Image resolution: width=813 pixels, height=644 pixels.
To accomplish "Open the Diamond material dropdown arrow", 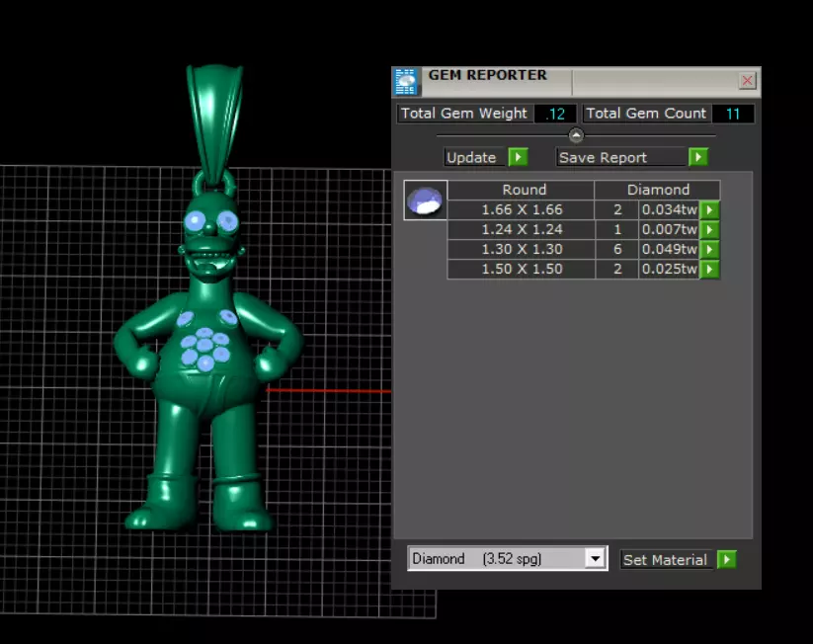I will [x=596, y=558].
